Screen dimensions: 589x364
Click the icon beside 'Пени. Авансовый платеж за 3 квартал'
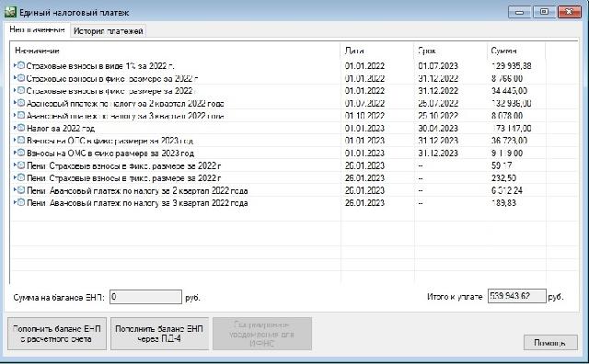[21, 202]
